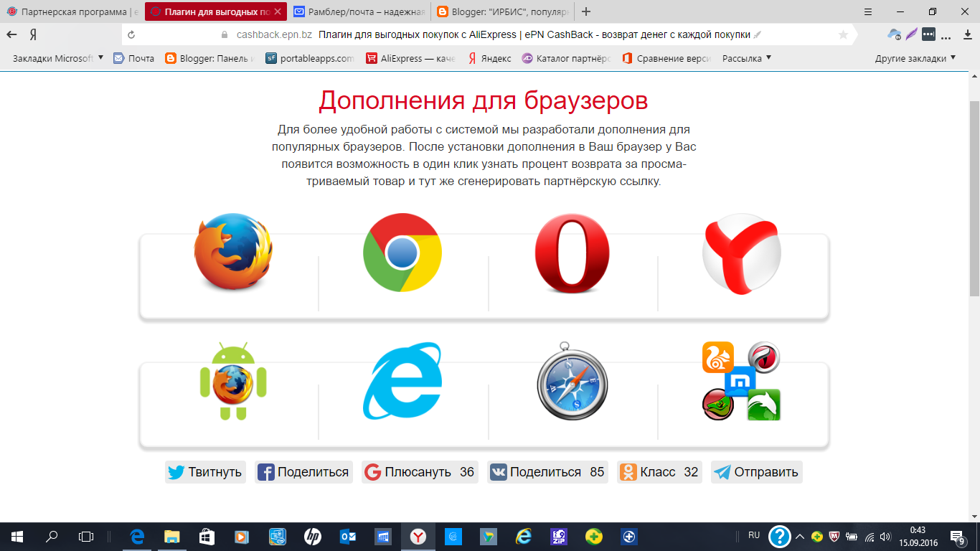Open the Yandex Browser hamburger menu
The height and width of the screenshot is (551, 980).
click(x=869, y=11)
